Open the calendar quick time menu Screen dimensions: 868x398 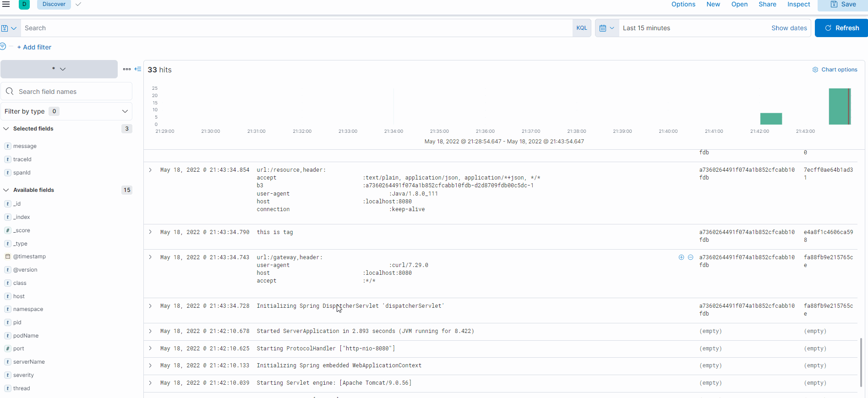[x=607, y=28]
